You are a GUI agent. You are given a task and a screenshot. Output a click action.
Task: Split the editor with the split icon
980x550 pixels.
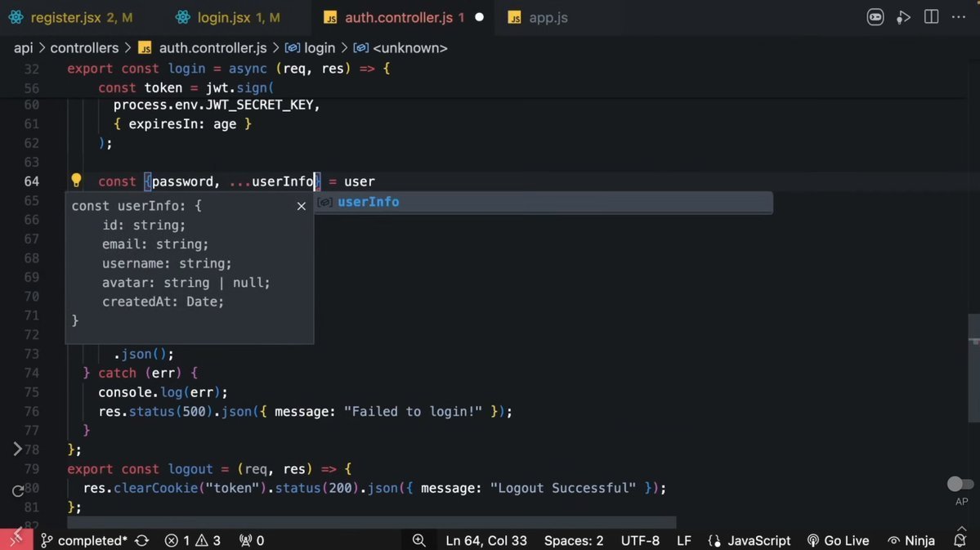[931, 17]
